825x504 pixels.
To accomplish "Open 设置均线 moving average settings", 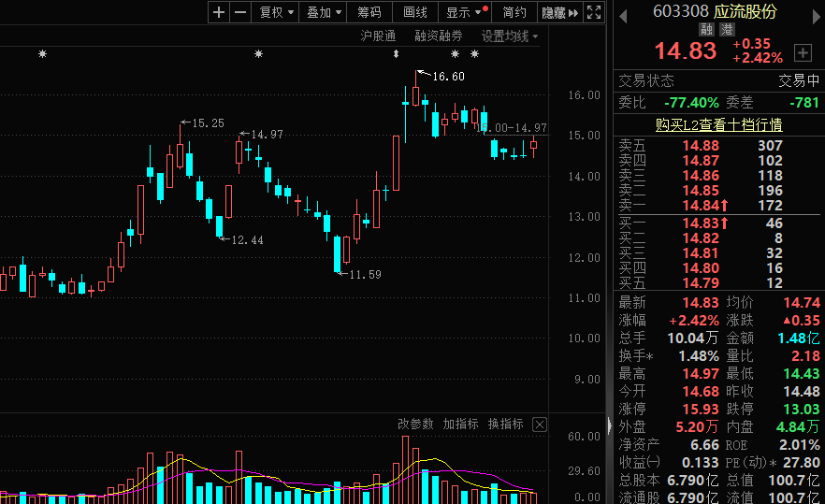I will point(510,36).
